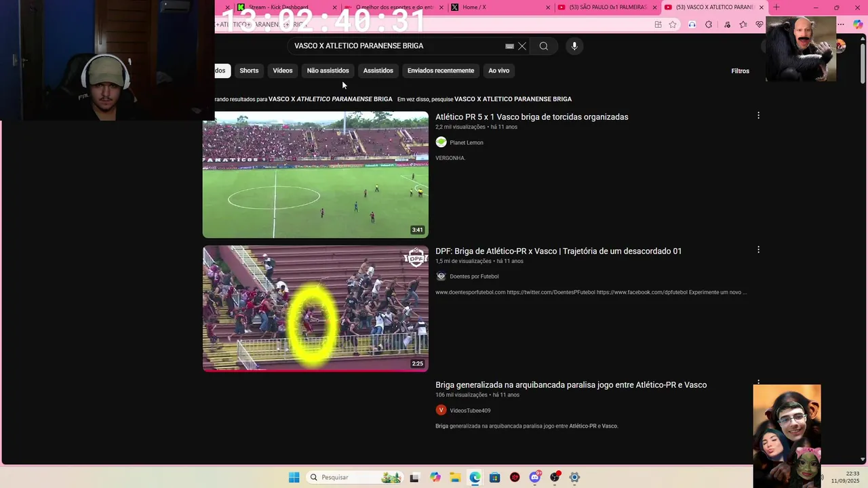The width and height of the screenshot is (868, 488).
Task: Add page to favorites with star icon
Action: click(673, 24)
